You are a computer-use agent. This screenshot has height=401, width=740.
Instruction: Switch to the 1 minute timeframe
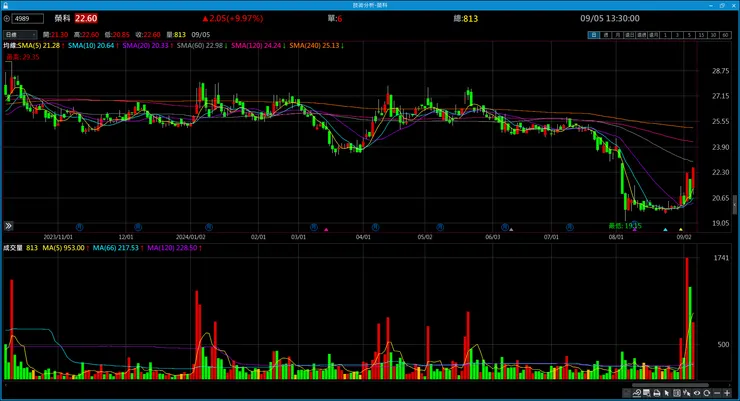[665, 35]
